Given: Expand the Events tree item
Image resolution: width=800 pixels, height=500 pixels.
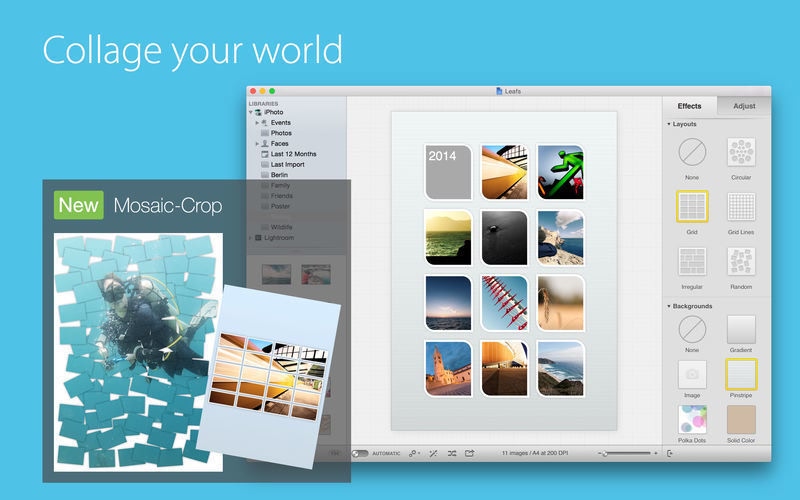Looking at the screenshot, I should [257, 122].
